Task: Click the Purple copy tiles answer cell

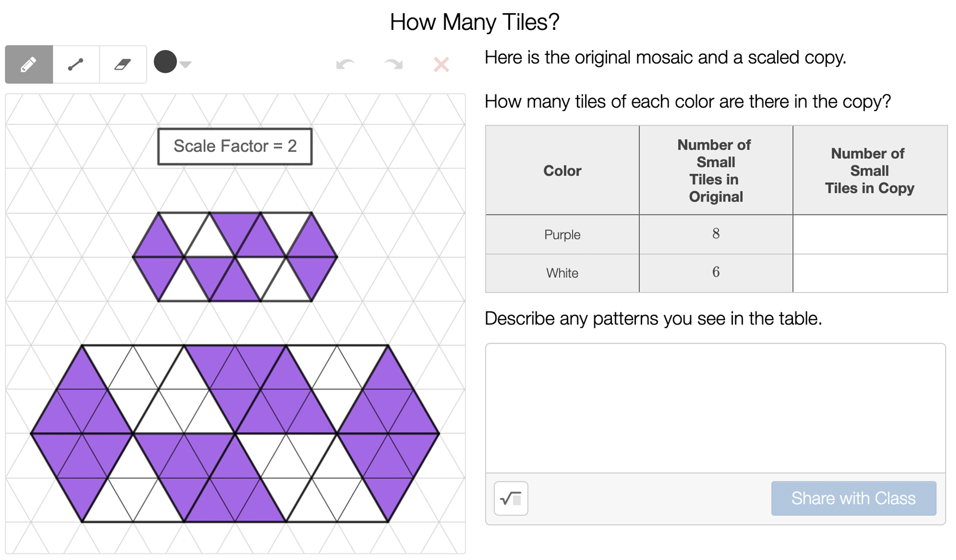Action: click(870, 234)
